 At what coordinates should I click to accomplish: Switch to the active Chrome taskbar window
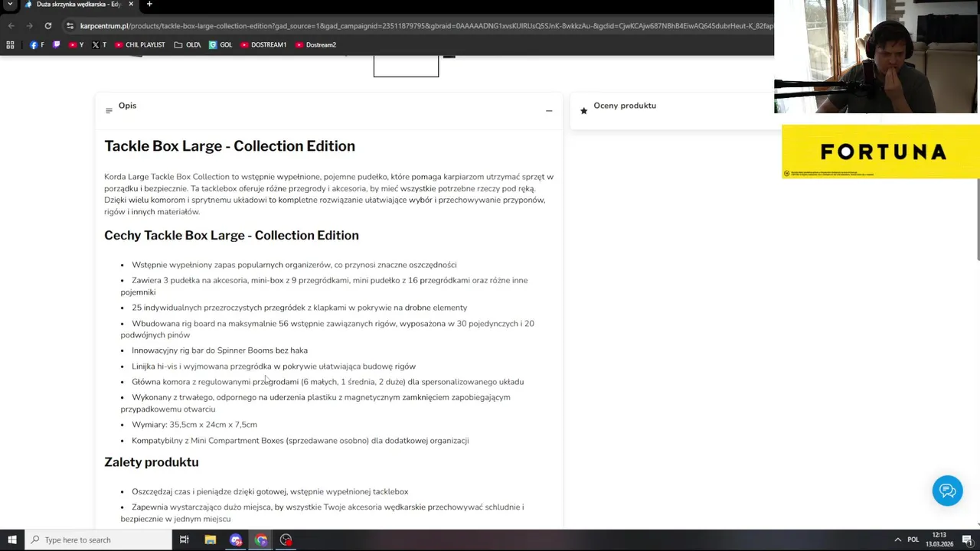pos(261,540)
